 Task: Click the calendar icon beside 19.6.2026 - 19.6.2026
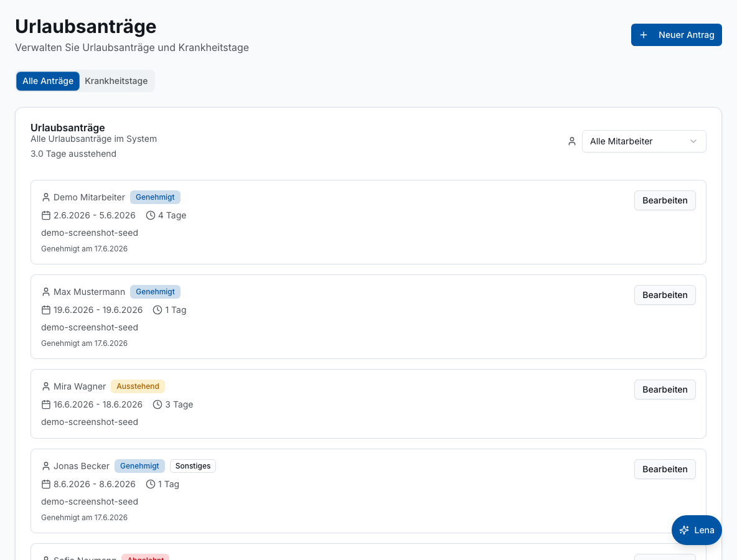click(x=45, y=310)
